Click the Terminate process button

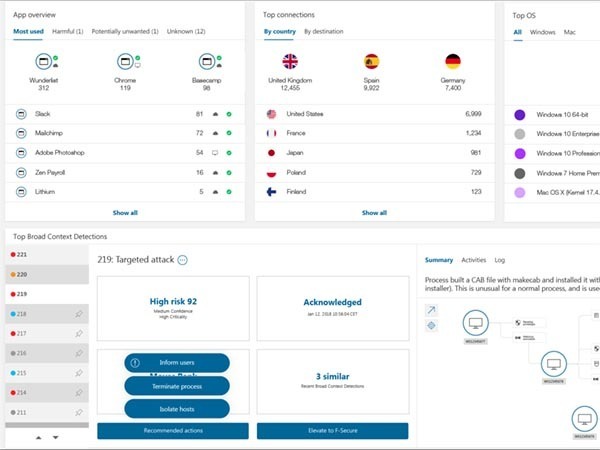[x=177, y=386]
